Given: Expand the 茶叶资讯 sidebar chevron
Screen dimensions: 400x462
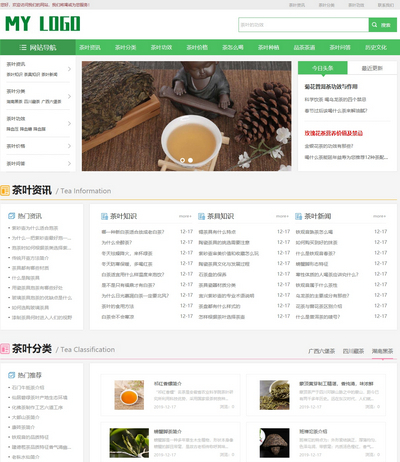Looking at the screenshot, I should (x=69, y=69).
